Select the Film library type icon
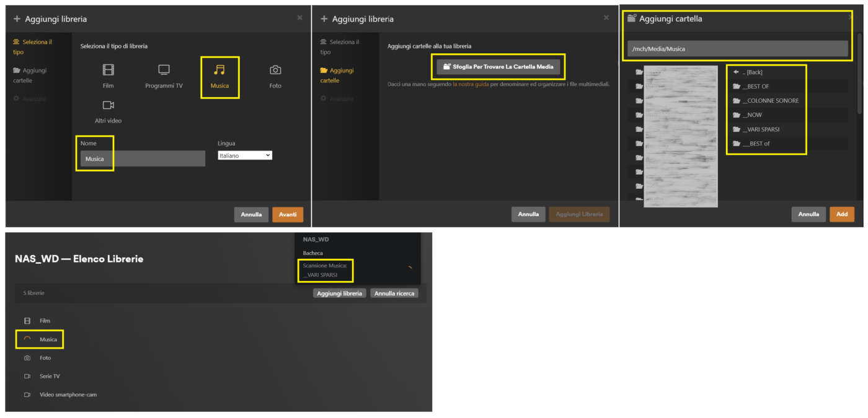This screenshot has height=418, width=868. coord(108,70)
